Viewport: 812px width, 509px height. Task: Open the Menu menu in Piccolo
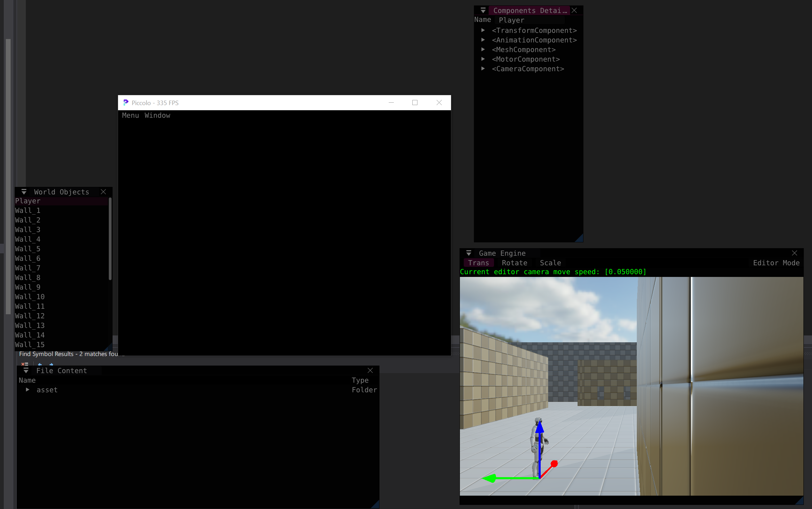[130, 115]
